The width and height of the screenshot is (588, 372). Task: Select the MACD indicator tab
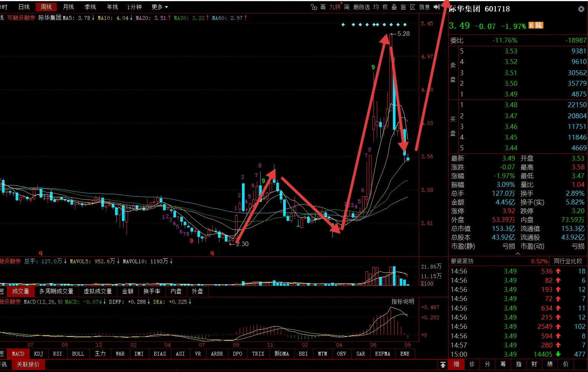click(x=18, y=354)
